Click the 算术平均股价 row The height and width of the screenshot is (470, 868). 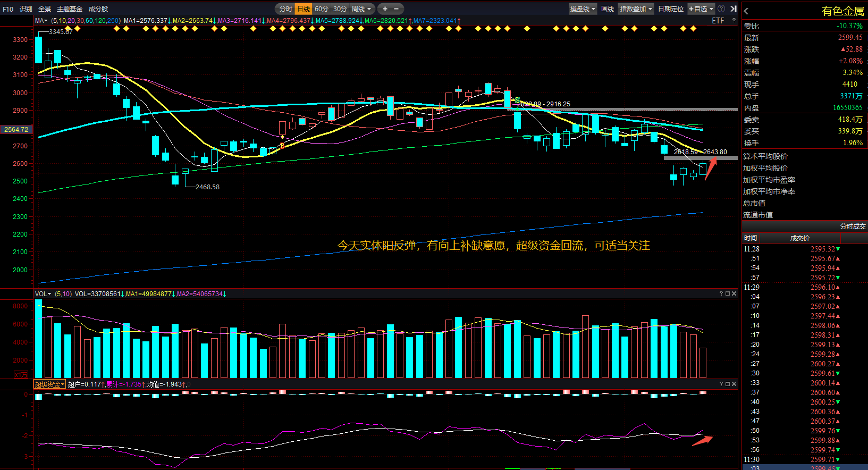click(x=804, y=156)
